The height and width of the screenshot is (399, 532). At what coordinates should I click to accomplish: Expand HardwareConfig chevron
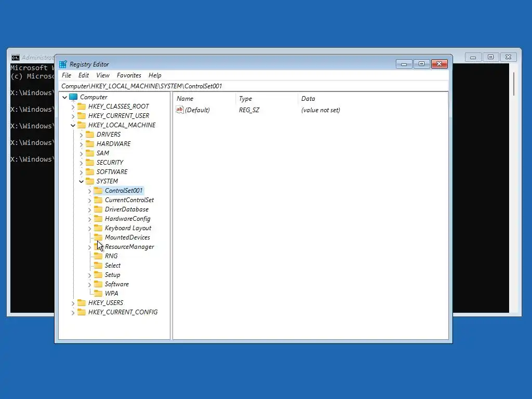click(89, 219)
